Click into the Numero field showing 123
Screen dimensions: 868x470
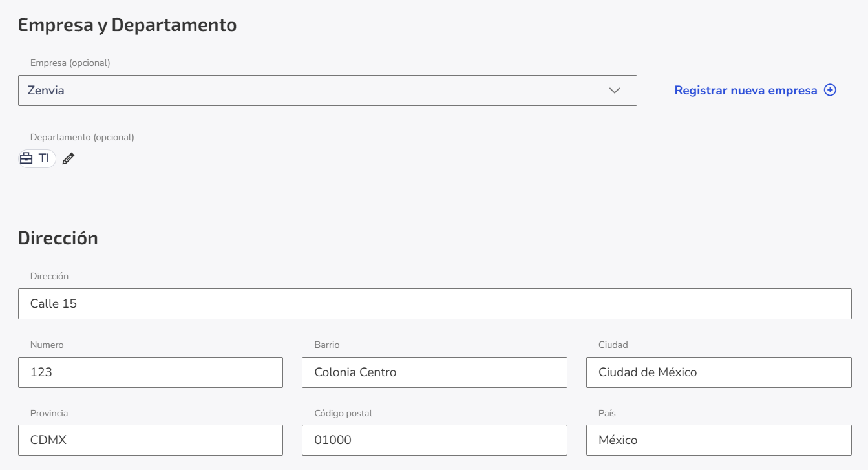point(151,372)
